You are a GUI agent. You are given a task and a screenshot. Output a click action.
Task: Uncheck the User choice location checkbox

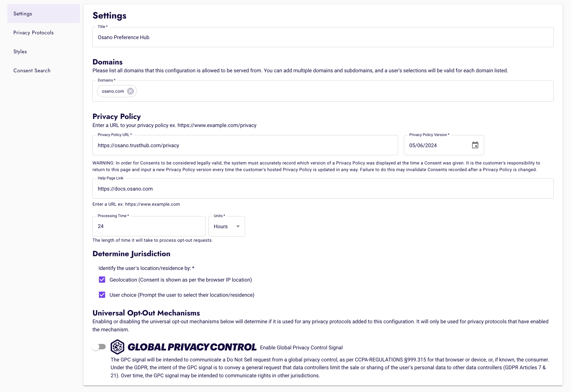[x=102, y=295]
